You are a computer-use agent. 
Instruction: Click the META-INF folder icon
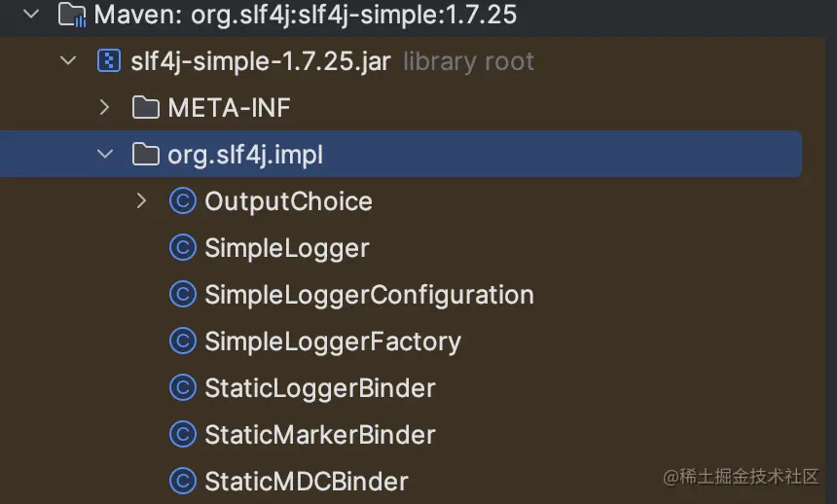(145, 108)
